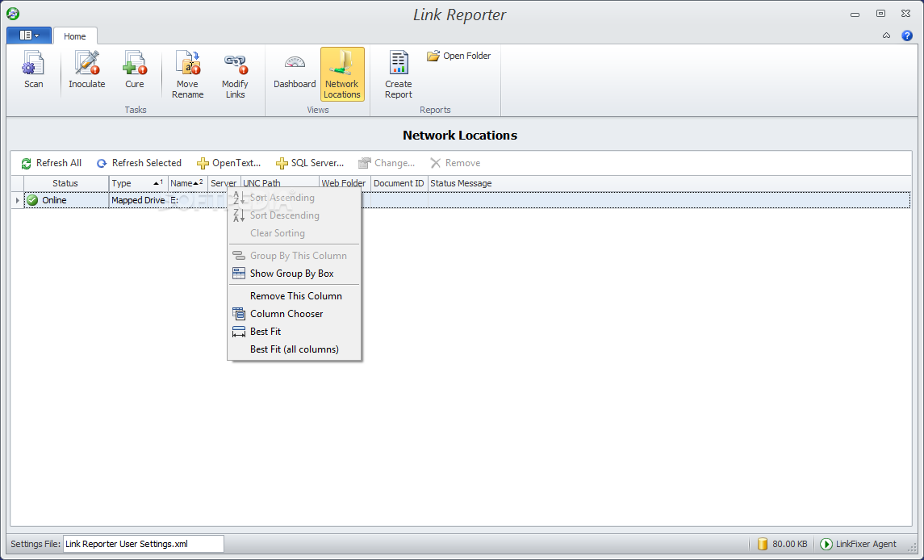Choose Best Fit menu entry
Viewport: 924px width, 560px height.
point(294,331)
